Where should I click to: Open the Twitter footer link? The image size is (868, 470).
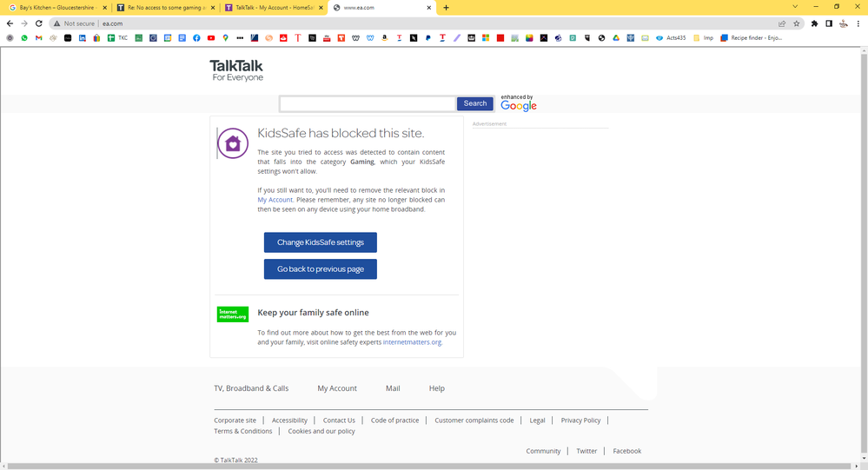(x=586, y=451)
